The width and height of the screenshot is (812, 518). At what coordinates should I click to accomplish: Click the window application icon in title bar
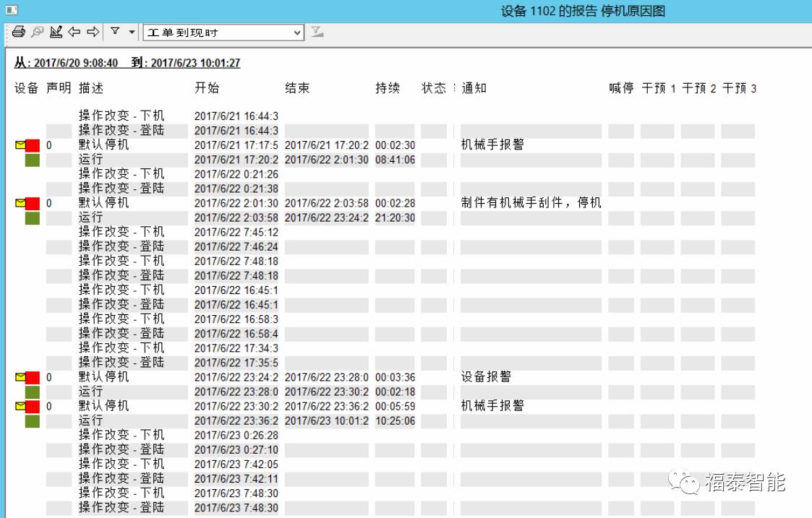tap(10, 10)
